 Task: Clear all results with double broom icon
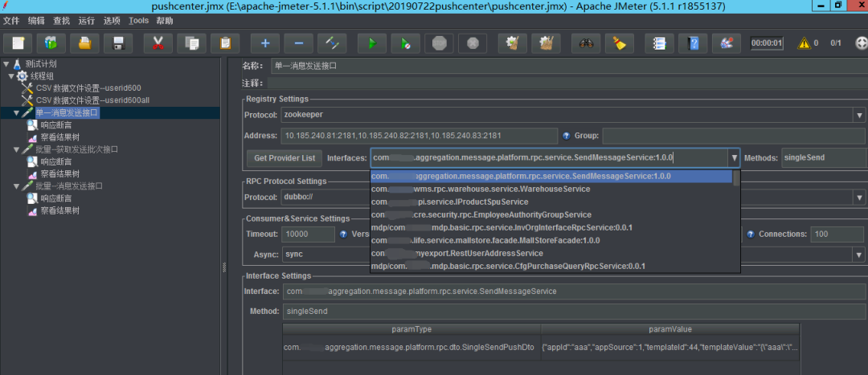[546, 43]
